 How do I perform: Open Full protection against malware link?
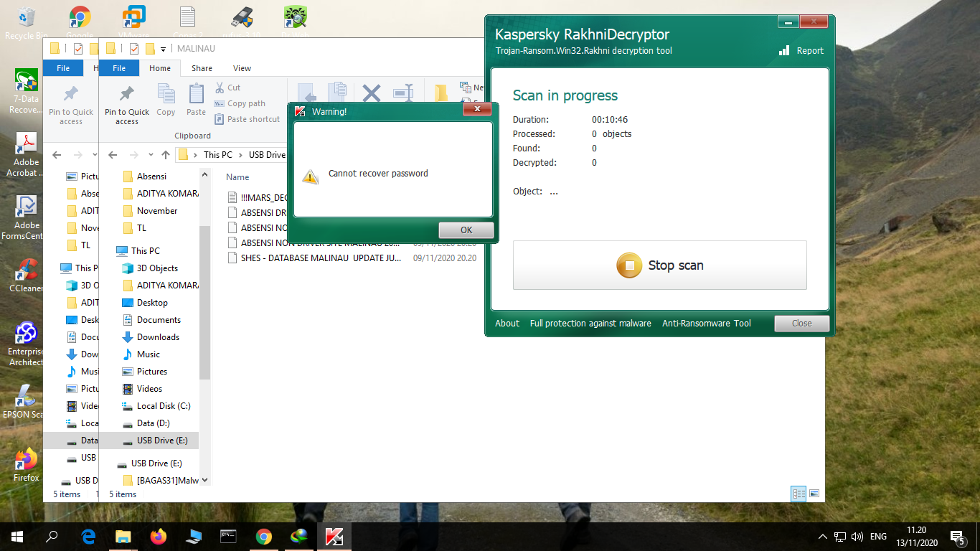click(590, 324)
